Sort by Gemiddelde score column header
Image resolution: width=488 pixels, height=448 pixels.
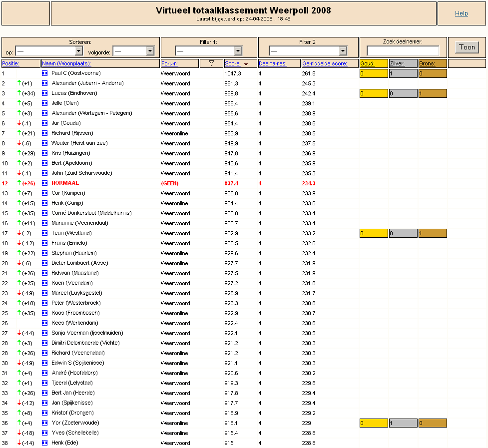325,63
